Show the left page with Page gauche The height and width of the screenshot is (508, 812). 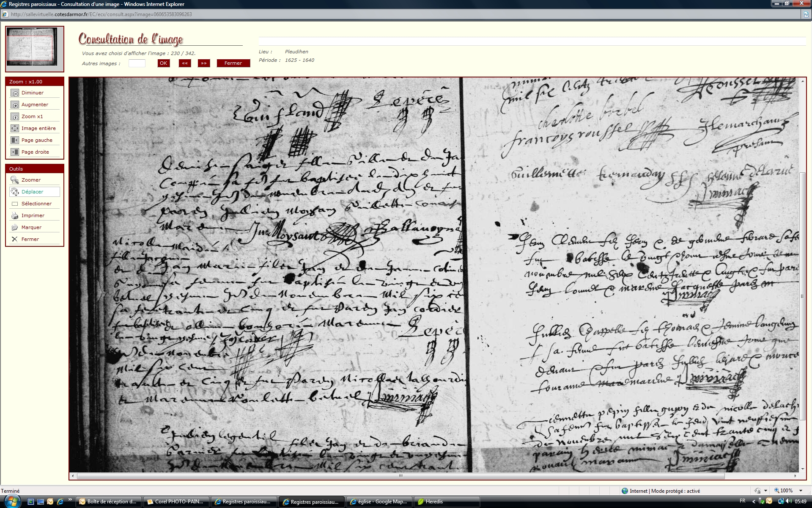pyautogui.click(x=15, y=140)
